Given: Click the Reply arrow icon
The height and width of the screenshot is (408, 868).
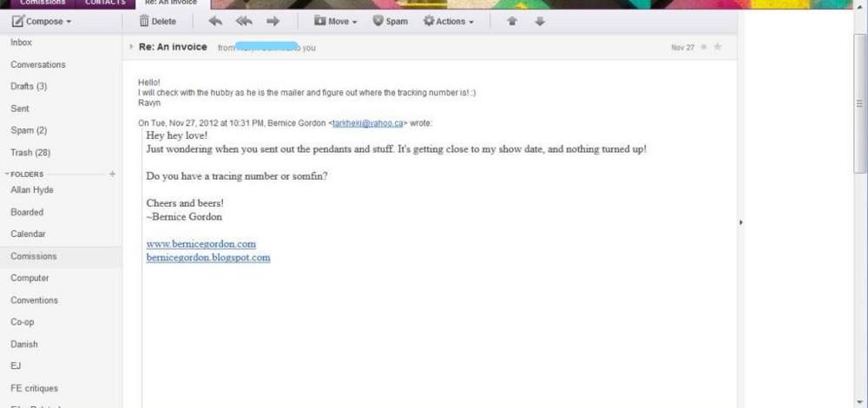Looking at the screenshot, I should click(215, 22).
